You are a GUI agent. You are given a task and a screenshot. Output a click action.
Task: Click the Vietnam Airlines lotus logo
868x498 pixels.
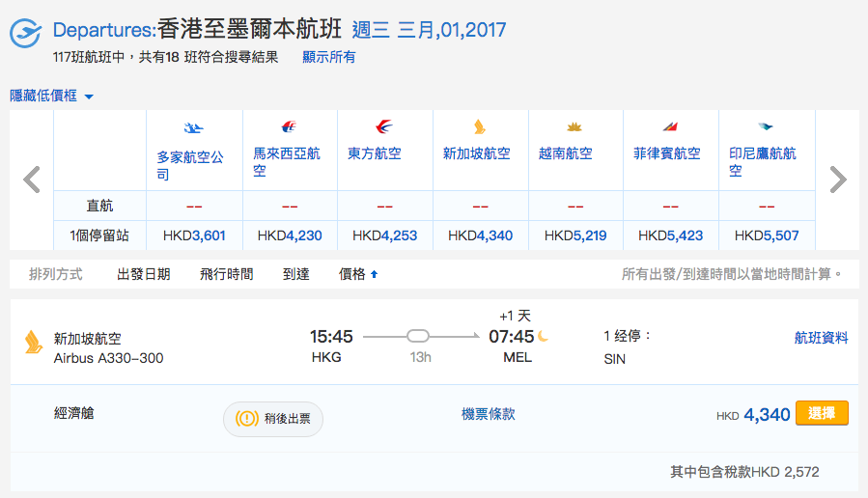574,126
